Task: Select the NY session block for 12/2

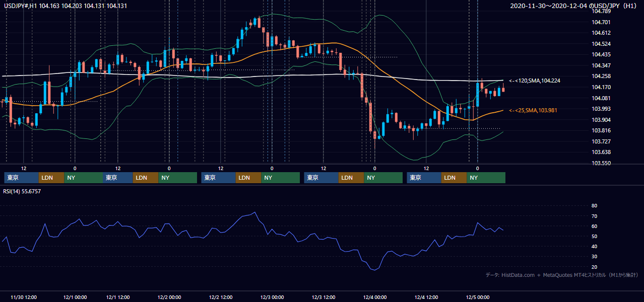Action: (280, 178)
